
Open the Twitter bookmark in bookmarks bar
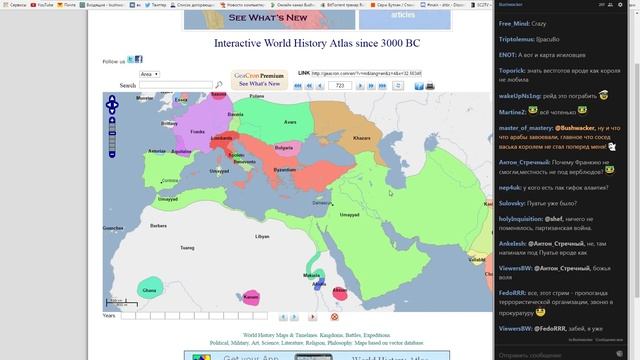[156, 5]
